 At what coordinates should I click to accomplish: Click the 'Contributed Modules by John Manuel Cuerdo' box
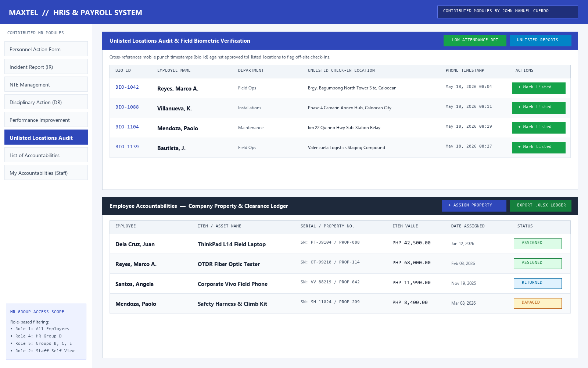point(508,12)
